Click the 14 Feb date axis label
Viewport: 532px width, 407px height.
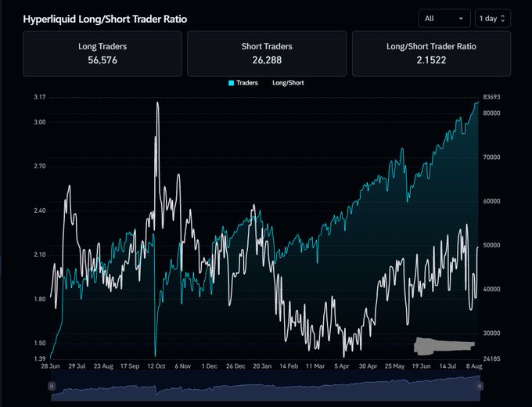[x=289, y=366]
